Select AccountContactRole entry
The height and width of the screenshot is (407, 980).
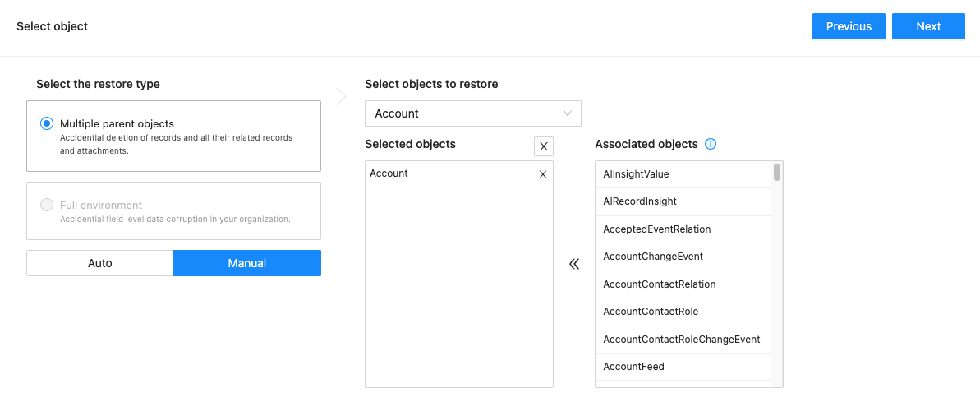pos(683,312)
